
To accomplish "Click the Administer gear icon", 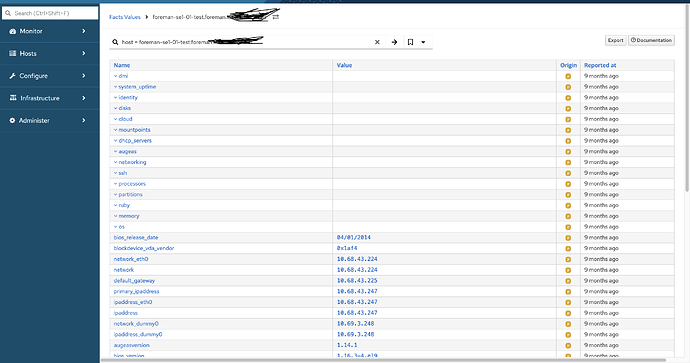I will tap(12, 120).
